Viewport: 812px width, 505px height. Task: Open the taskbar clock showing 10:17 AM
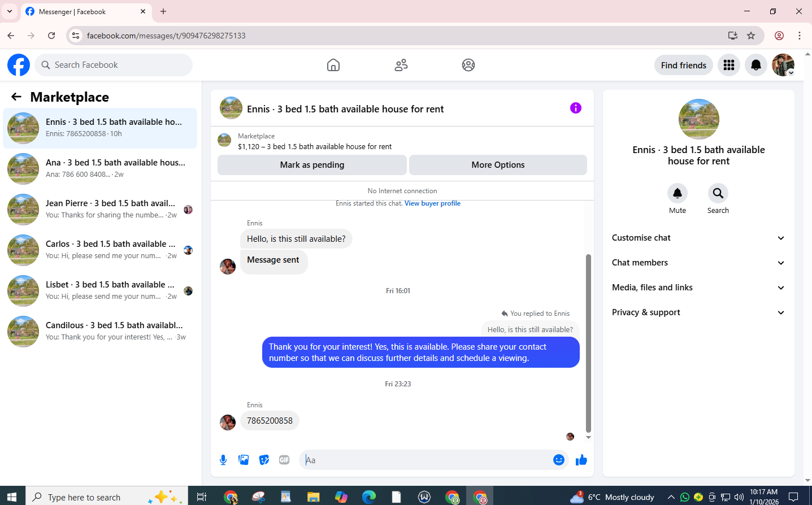point(764,497)
